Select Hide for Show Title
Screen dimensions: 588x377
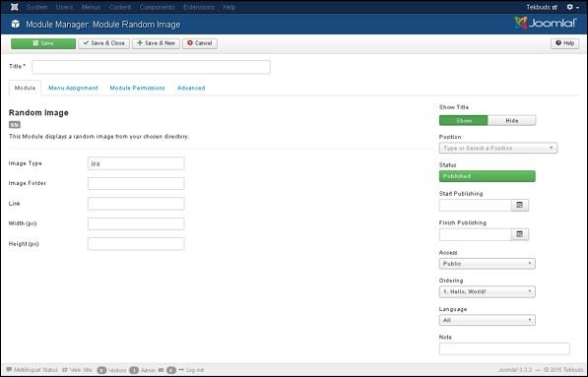tap(512, 121)
